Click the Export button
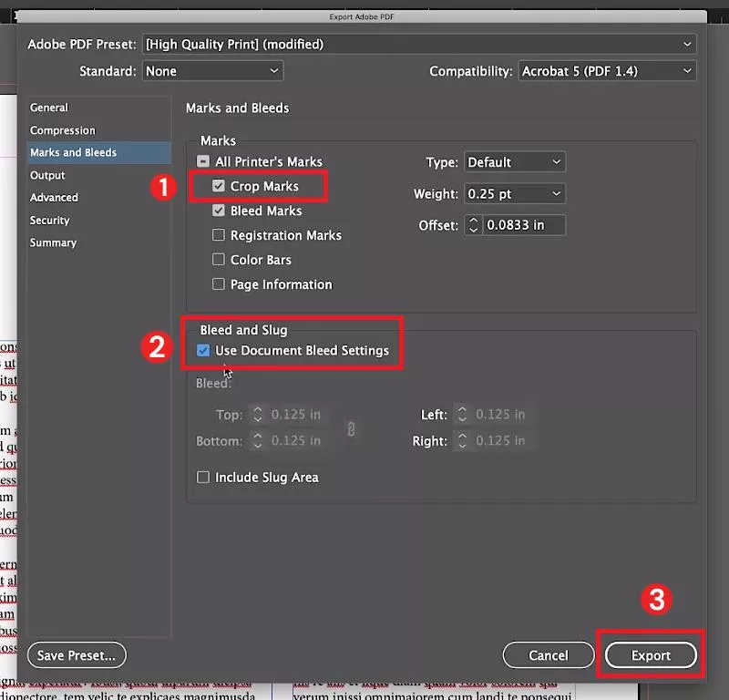This screenshot has height=700, width=729. point(651,654)
